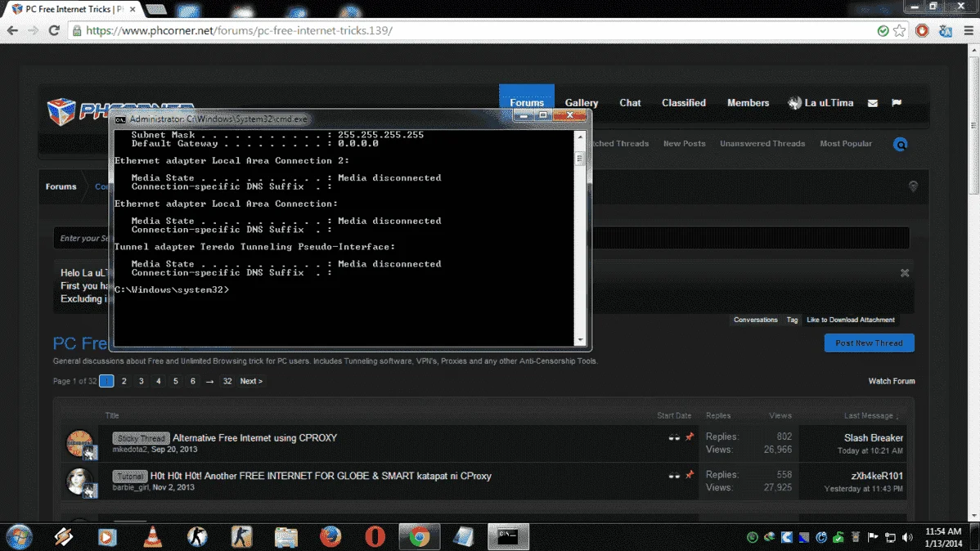Click Like to Download Attachment link

pos(850,320)
